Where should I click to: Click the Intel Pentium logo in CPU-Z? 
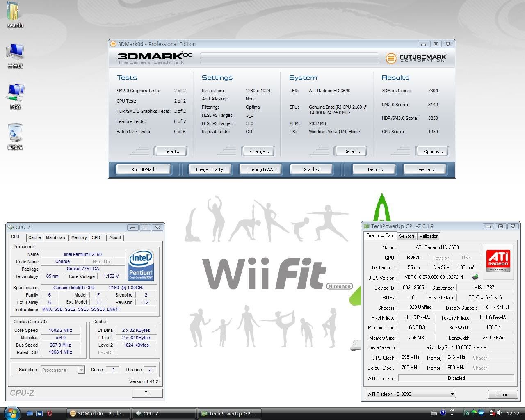pos(141,265)
